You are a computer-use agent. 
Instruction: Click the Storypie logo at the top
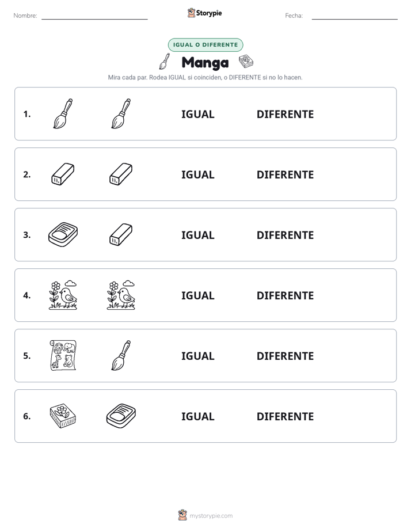coord(205,13)
